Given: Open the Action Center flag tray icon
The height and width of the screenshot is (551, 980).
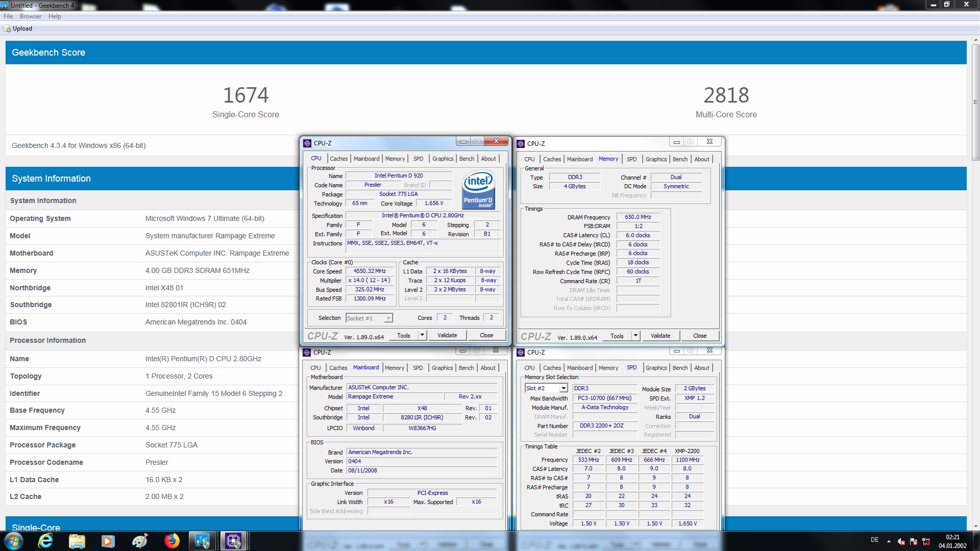Looking at the screenshot, I should click(914, 541).
